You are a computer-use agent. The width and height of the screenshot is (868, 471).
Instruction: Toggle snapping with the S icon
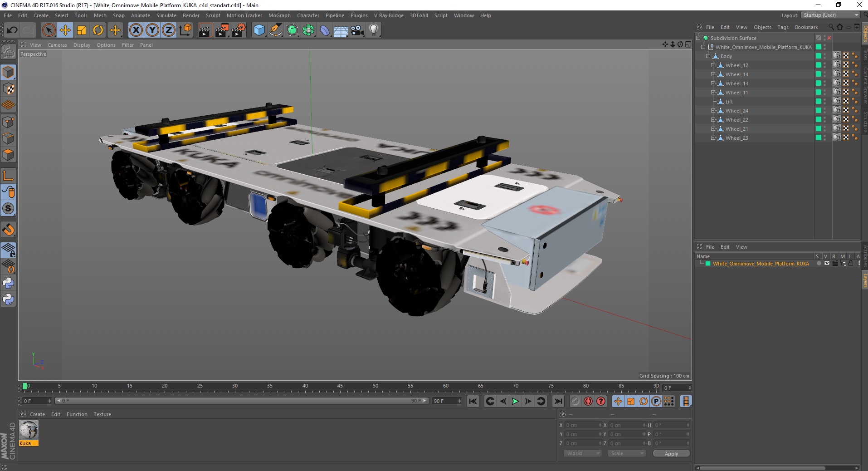pos(8,209)
